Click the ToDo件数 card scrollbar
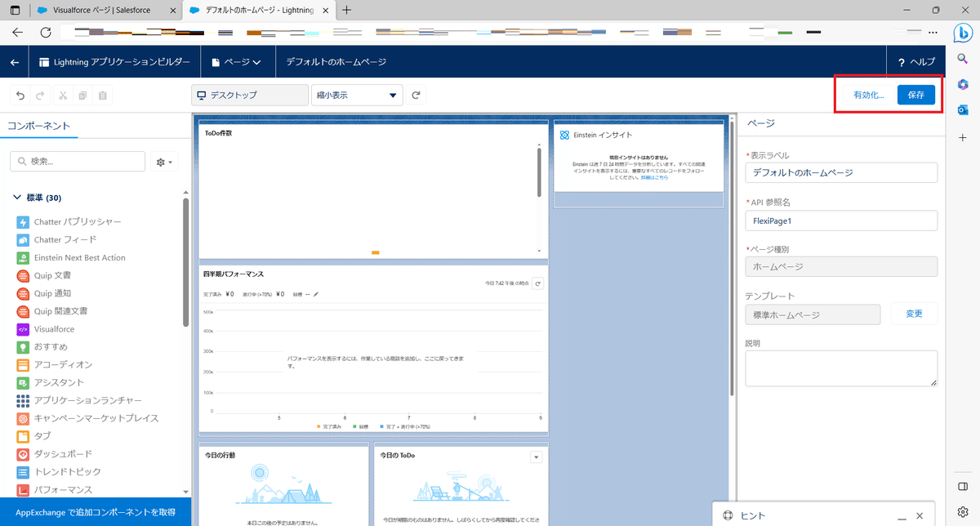The image size is (980, 526). point(539,172)
